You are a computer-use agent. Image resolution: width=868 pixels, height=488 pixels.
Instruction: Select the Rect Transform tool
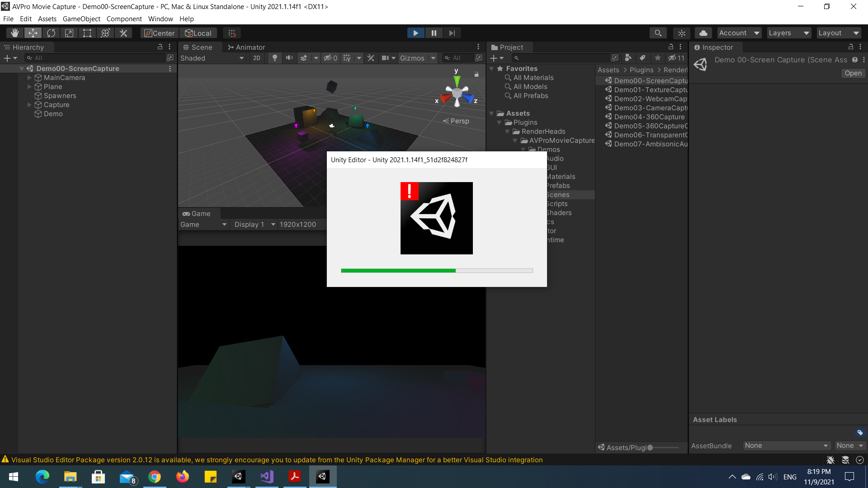[x=87, y=33]
